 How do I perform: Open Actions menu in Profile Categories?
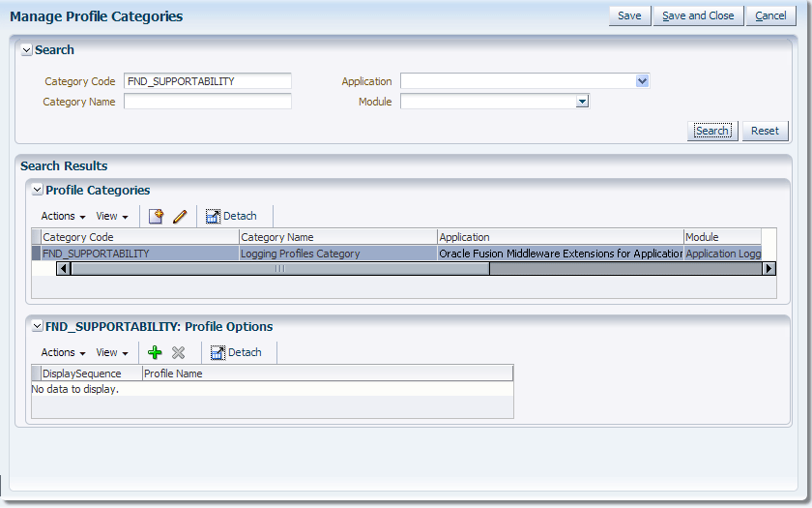[63, 216]
